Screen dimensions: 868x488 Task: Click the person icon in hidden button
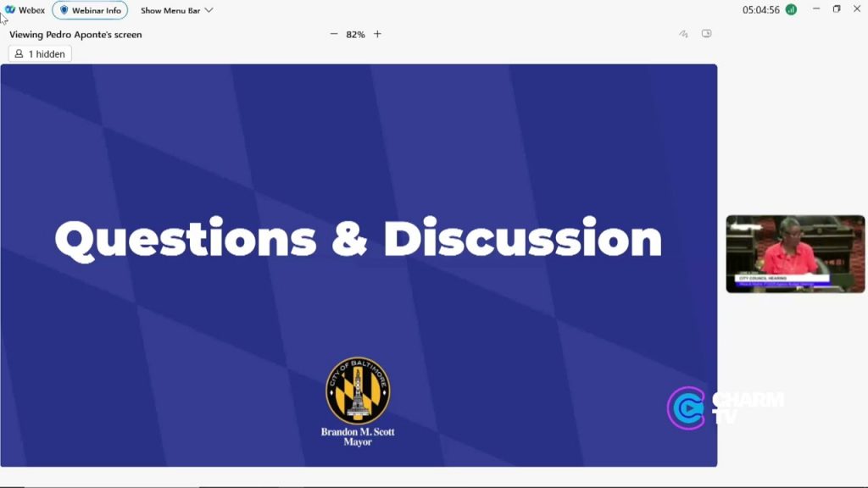(x=19, y=53)
